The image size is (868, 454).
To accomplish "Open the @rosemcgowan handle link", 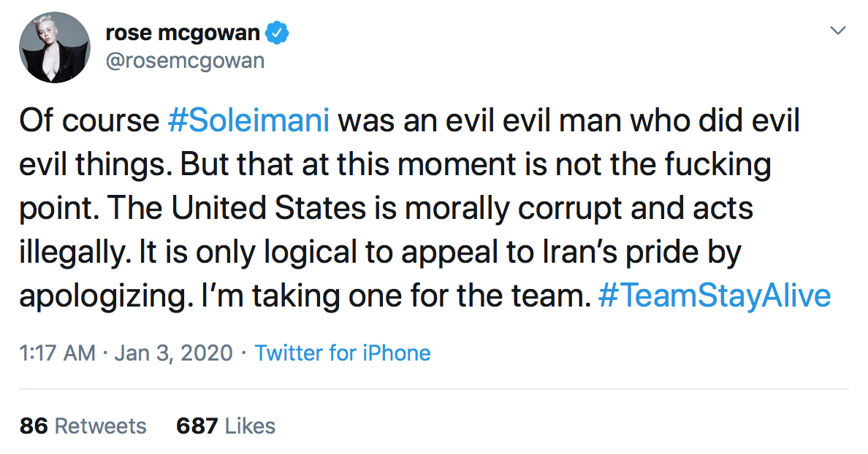I will pyautogui.click(x=185, y=61).
